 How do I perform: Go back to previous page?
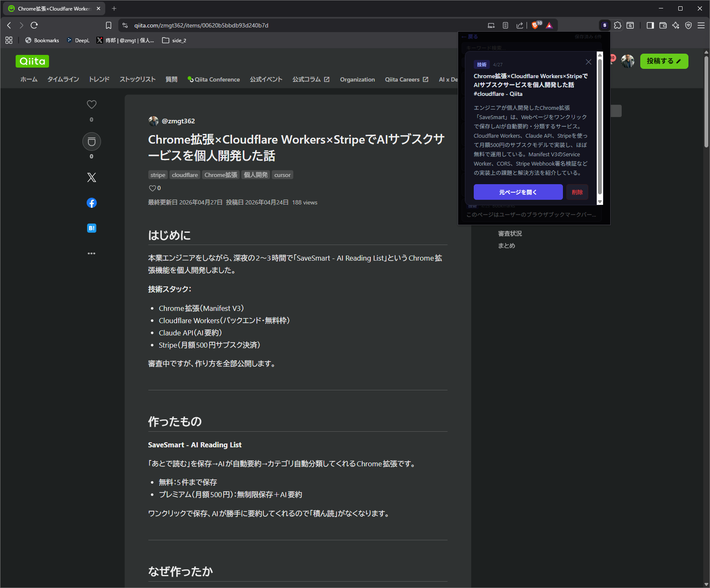coord(9,25)
